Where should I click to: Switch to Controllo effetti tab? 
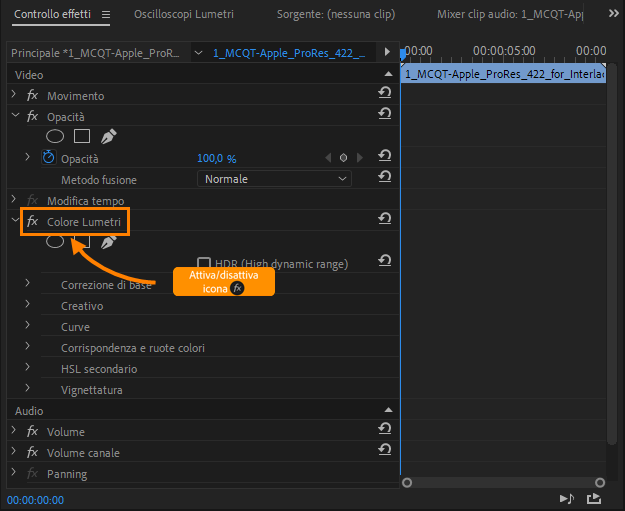[53, 14]
